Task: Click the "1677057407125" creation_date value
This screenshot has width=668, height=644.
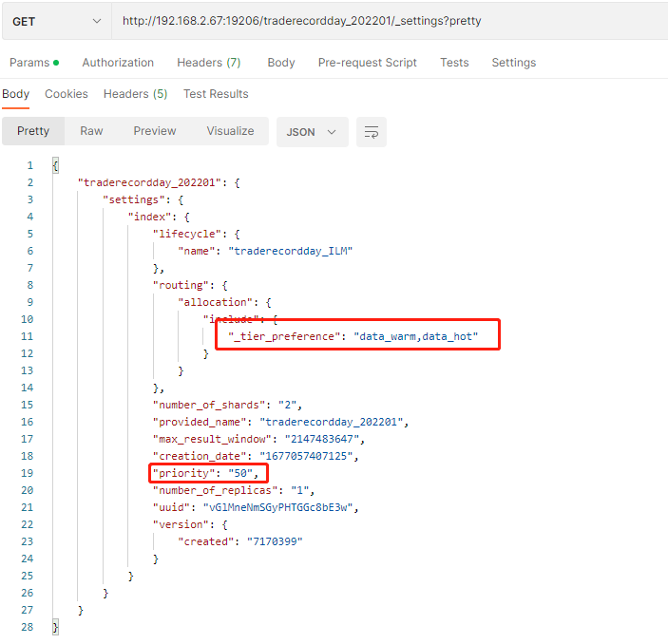Action: 306,456
